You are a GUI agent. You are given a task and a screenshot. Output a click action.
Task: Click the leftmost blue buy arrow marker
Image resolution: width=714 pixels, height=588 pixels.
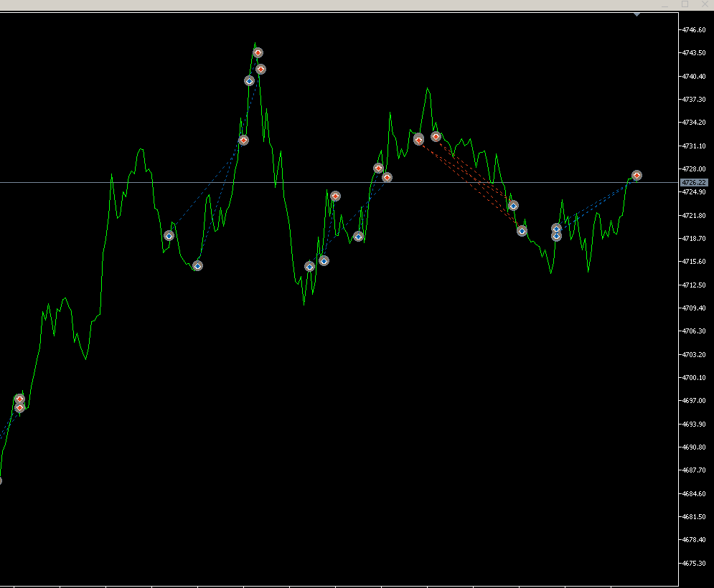tap(169, 235)
